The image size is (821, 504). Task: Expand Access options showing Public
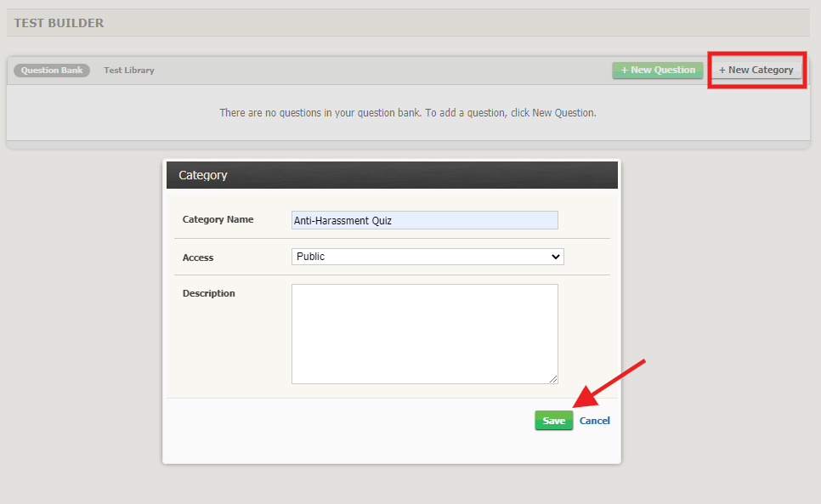427,257
